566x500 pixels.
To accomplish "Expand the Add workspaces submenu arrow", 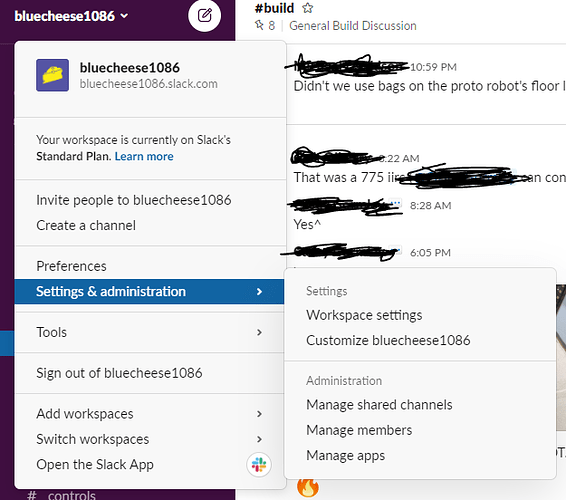I will [x=259, y=414].
